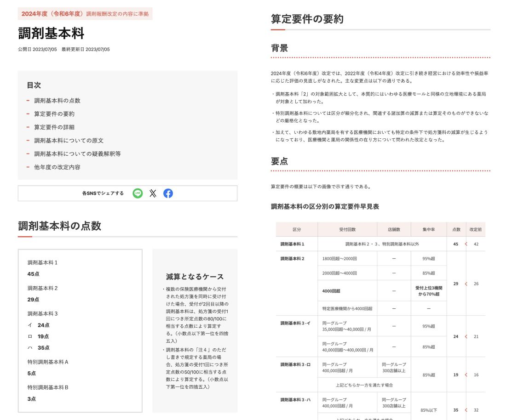Click the red arrow beside 24 points
Viewport: 506px width, 420px height.
point(466,336)
